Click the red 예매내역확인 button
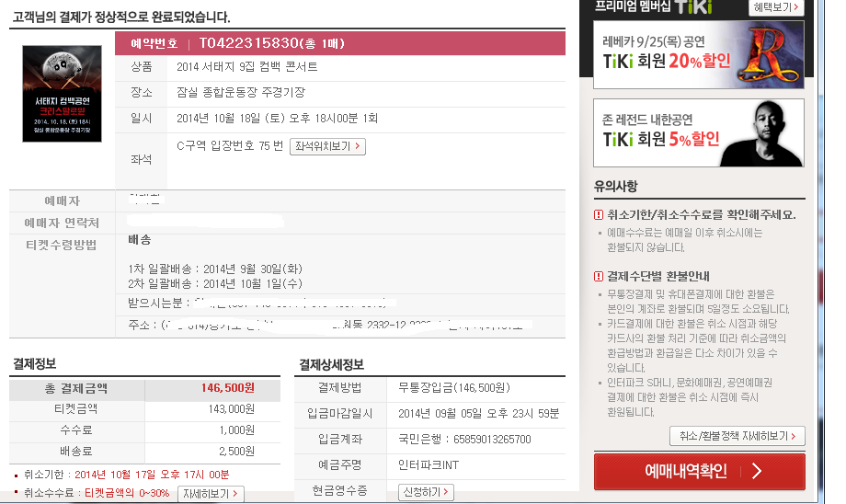Viewport: 846px width, 504px height. coord(699,472)
